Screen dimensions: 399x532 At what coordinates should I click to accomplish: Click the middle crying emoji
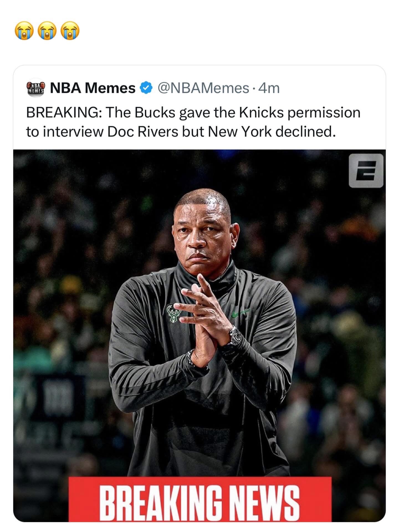pos(47,31)
